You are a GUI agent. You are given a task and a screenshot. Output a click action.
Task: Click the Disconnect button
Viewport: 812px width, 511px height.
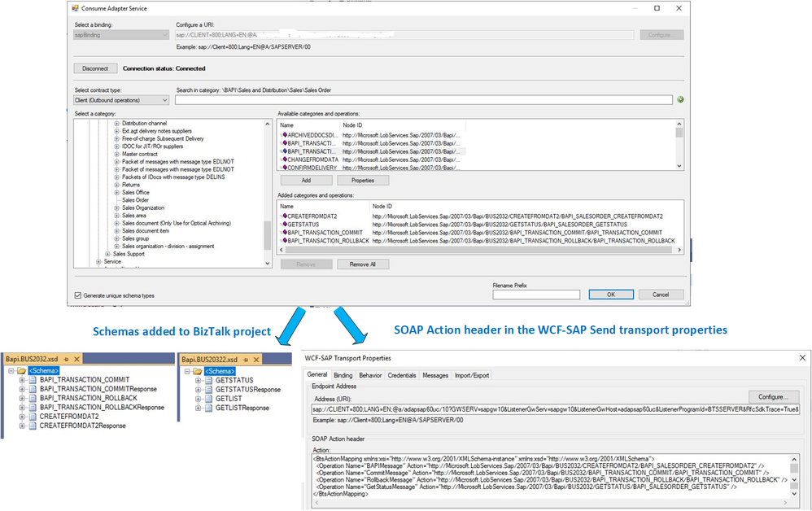coord(95,68)
